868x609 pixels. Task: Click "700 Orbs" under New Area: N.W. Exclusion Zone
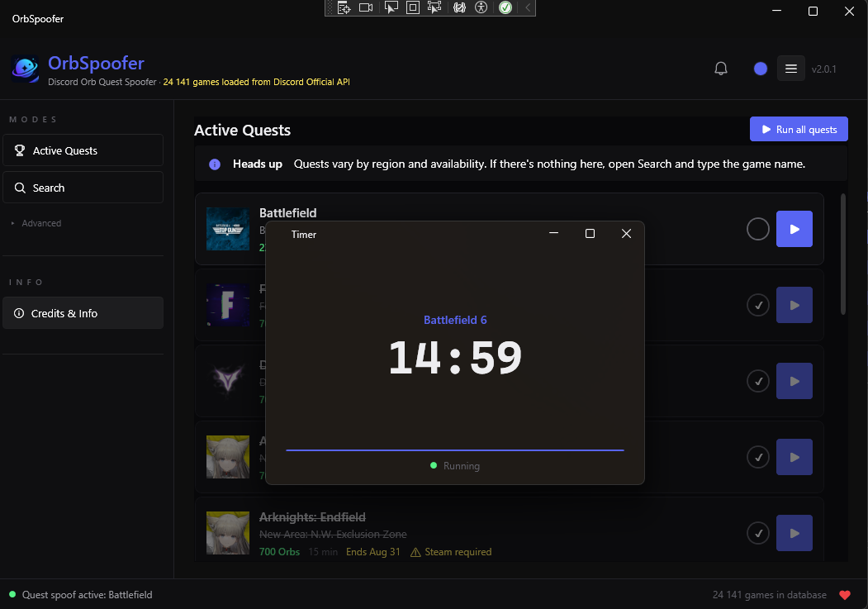click(279, 552)
